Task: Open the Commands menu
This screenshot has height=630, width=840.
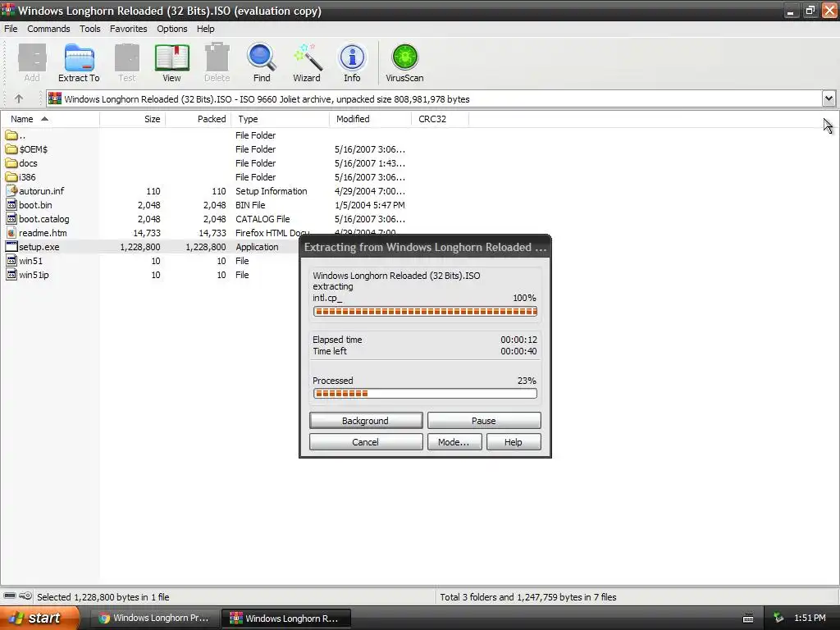Action: pyautogui.click(x=48, y=29)
